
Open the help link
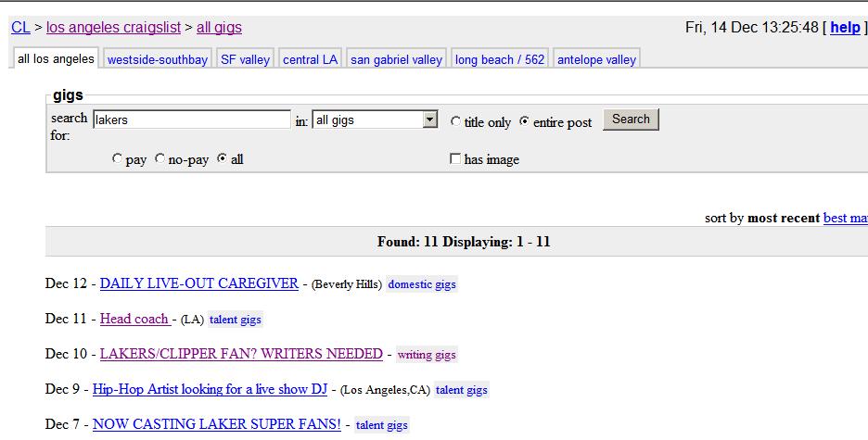[845, 28]
